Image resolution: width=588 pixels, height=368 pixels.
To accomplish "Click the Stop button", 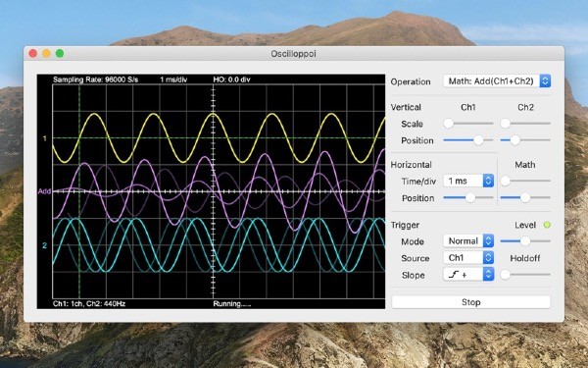I will [x=471, y=302].
